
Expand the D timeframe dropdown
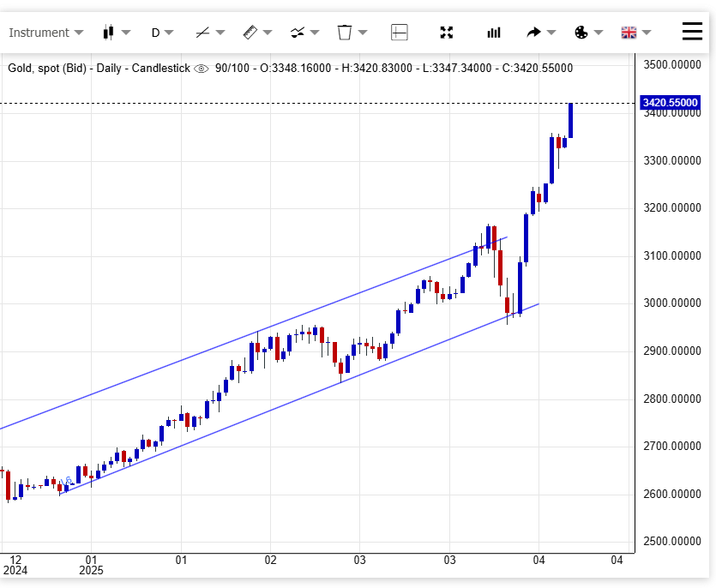coord(162,33)
